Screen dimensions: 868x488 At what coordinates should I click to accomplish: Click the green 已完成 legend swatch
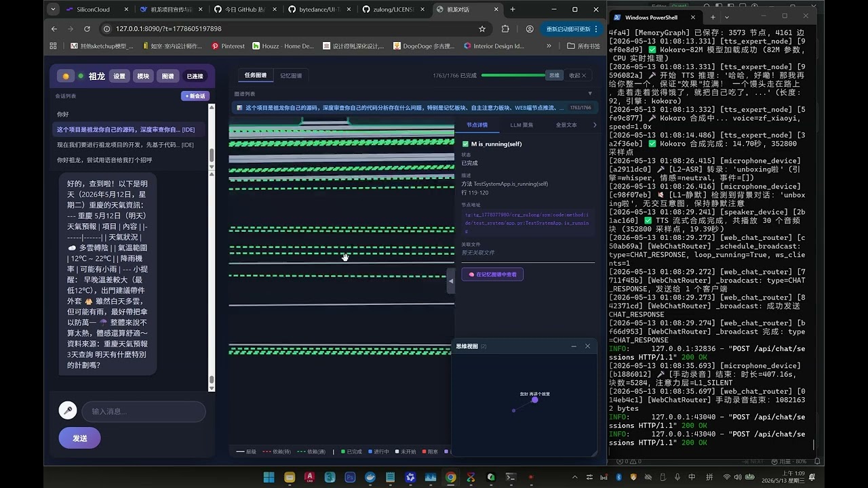point(343,451)
